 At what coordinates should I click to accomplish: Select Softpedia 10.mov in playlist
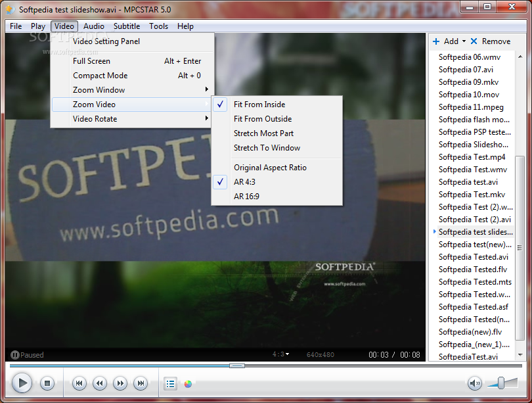pos(469,95)
